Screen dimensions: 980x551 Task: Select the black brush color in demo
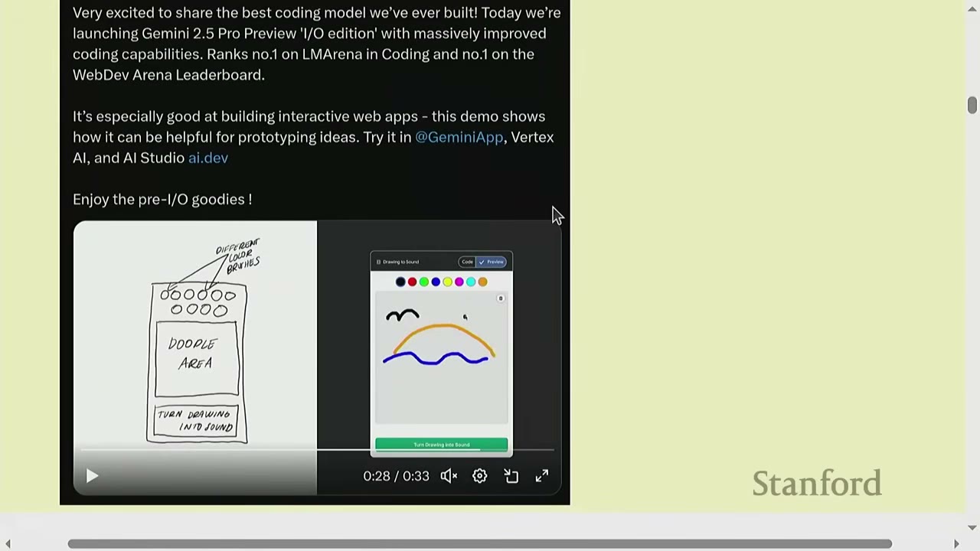tap(400, 282)
